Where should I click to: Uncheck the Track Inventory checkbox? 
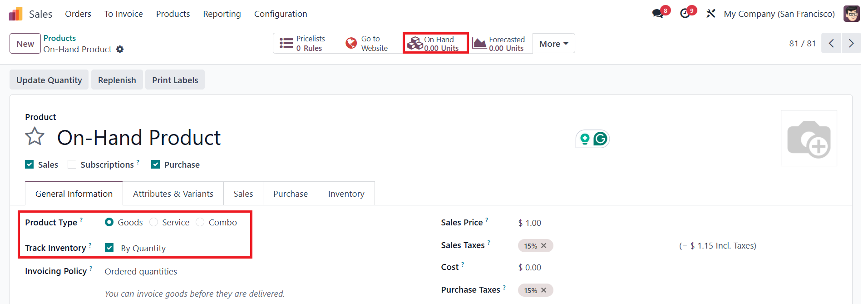(109, 248)
